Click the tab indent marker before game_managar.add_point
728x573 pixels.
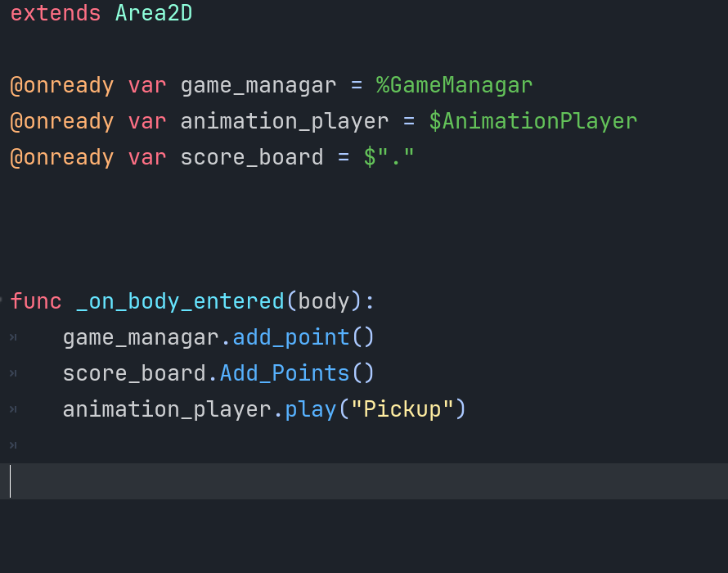(x=13, y=337)
